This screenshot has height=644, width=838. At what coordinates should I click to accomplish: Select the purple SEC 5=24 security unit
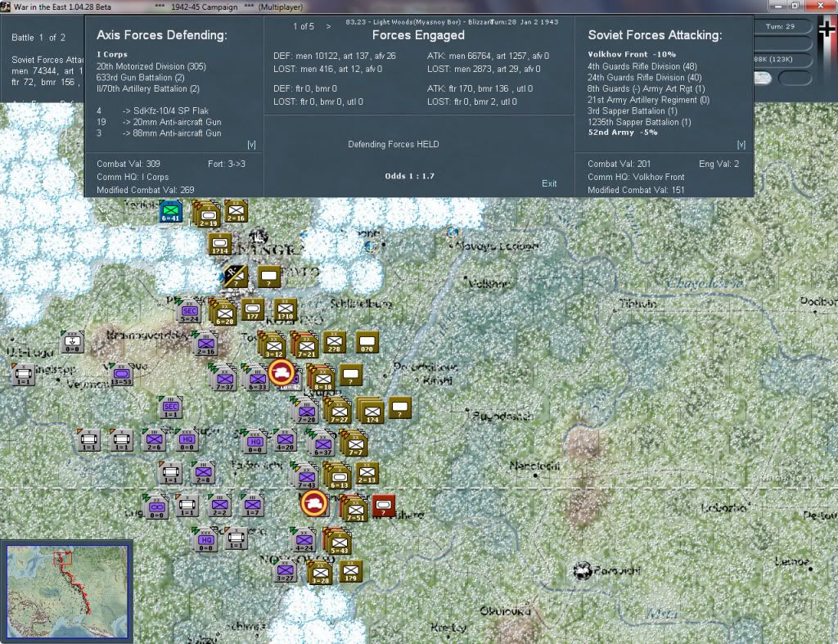[x=189, y=311]
